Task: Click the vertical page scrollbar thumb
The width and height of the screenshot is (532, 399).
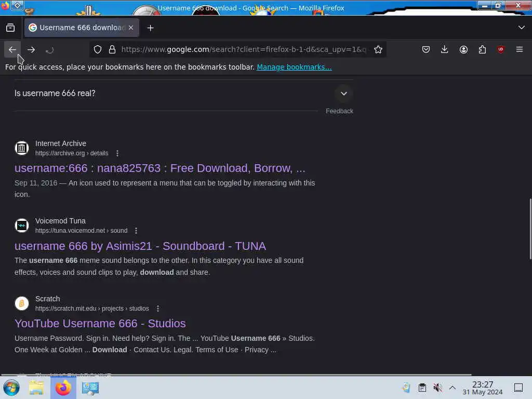Action: tap(530, 229)
